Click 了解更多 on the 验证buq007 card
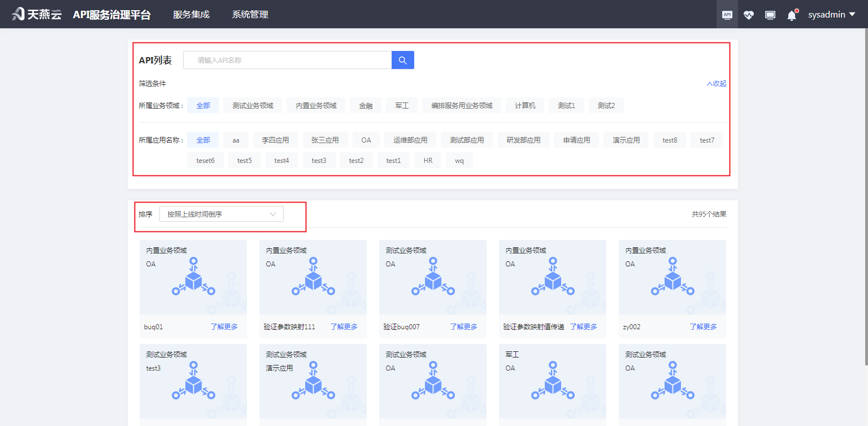 [x=463, y=326]
